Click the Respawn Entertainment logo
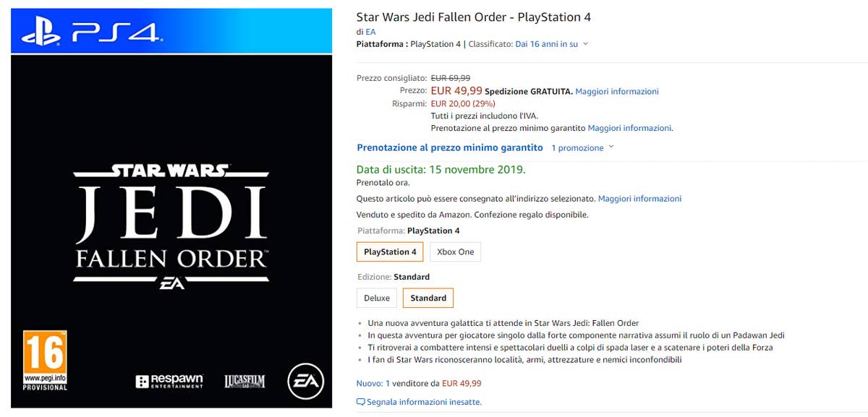868x417 pixels. 169,380
